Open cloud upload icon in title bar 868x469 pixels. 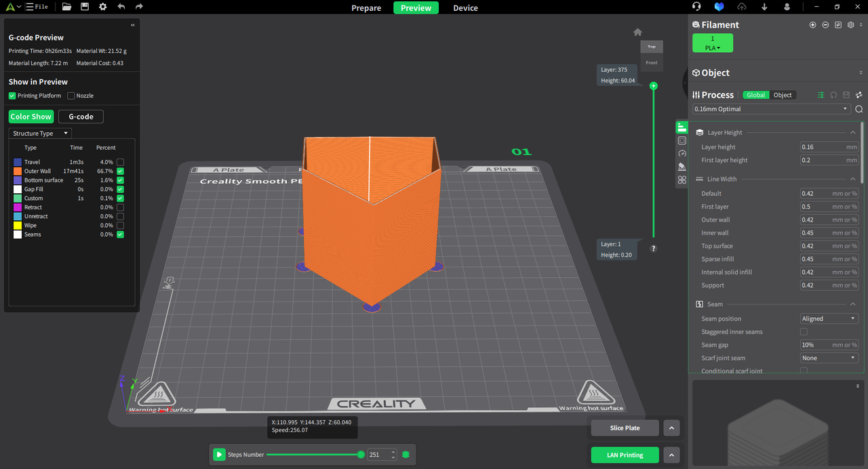pos(742,7)
